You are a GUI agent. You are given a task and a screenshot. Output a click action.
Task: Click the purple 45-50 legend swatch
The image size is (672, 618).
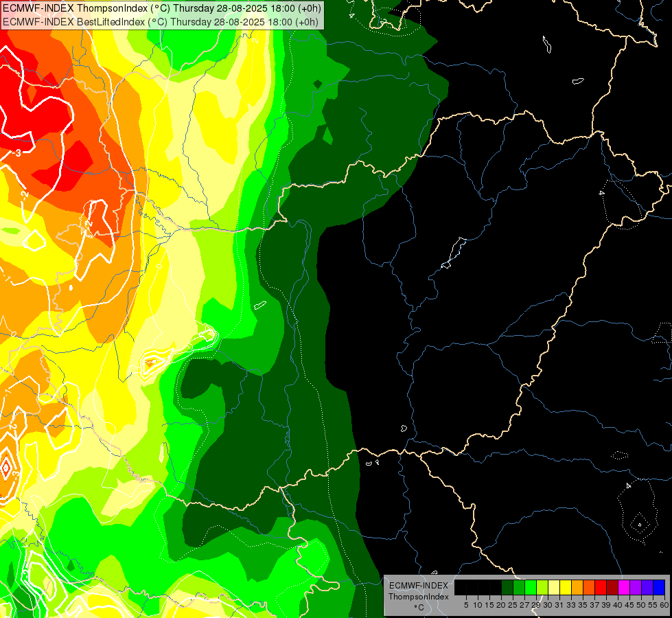pos(636,587)
